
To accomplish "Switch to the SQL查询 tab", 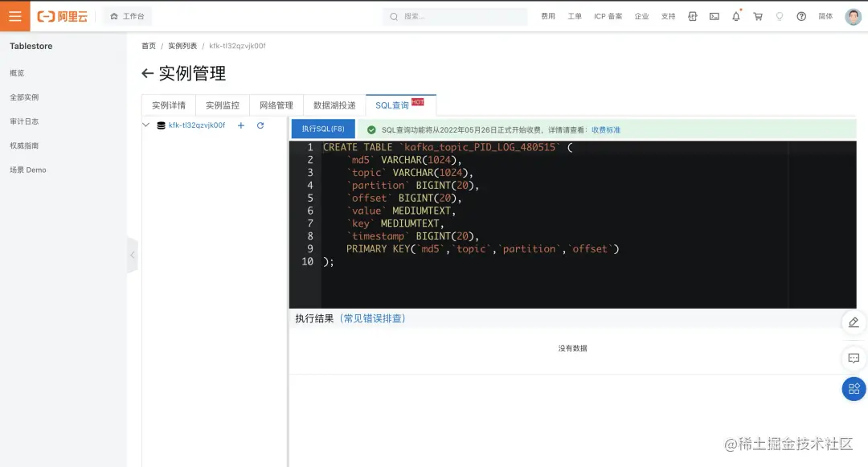I will coord(401,105).
